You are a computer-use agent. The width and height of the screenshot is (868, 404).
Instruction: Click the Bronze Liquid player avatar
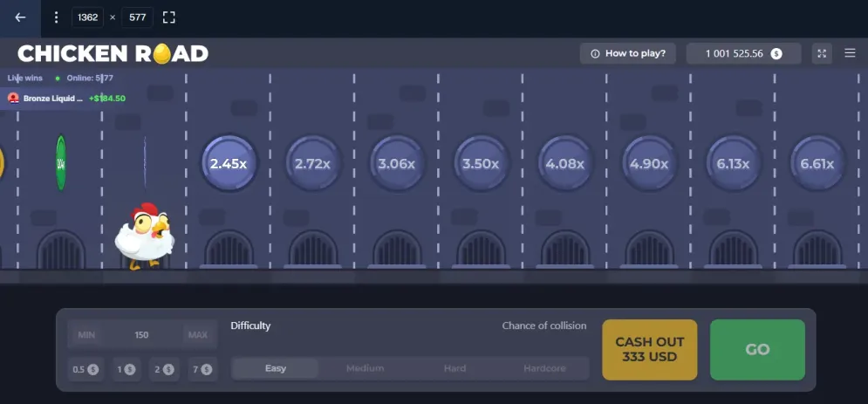pos(14,99)
